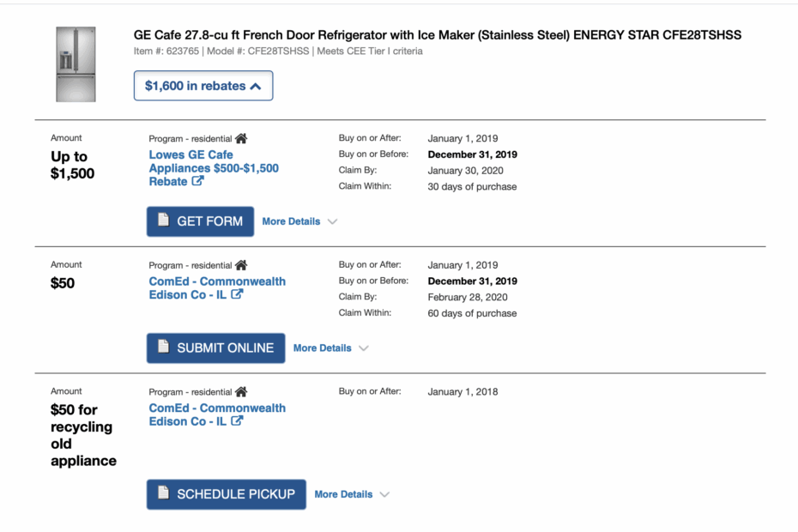This screenshot has height=532, width=798.
Task: Click the SCHEDULE PICKUP button
Action: pos(226,493)
